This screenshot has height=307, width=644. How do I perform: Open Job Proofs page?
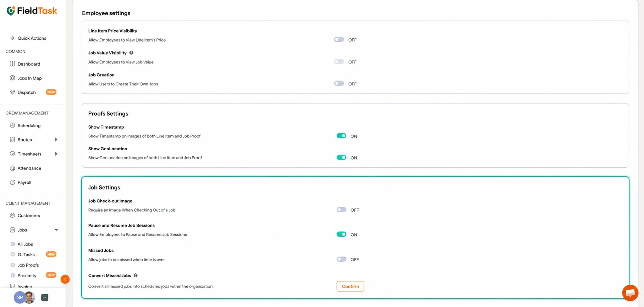point(28,265)
